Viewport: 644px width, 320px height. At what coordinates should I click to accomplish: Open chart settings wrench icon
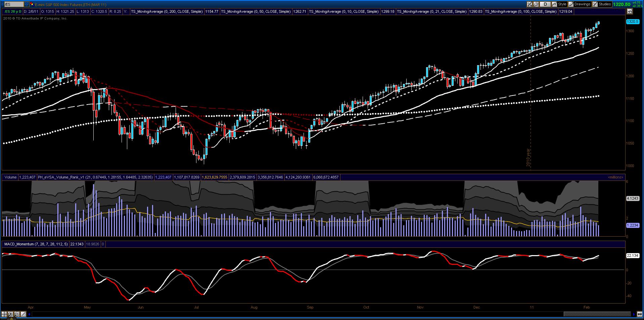pos(536,4)
